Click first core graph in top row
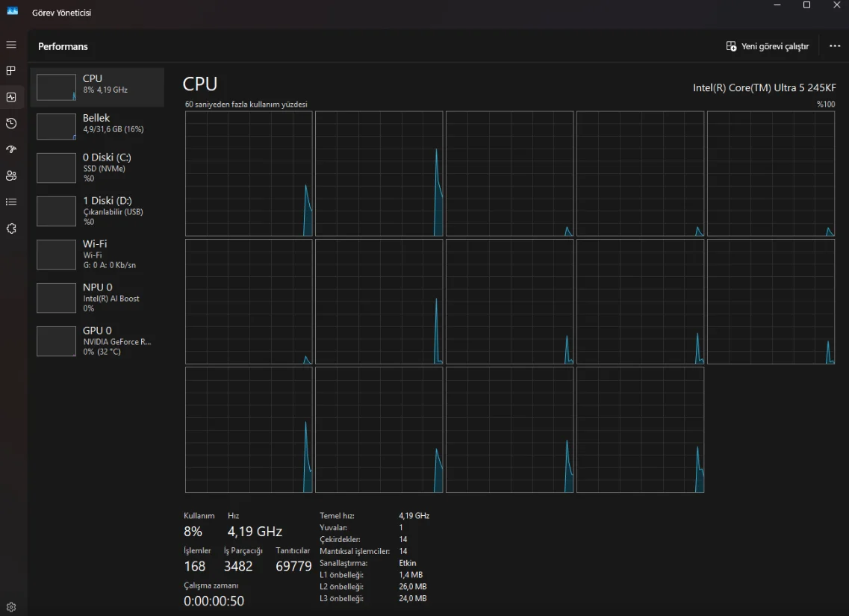 pyautogui.click(x=249, y=174)
